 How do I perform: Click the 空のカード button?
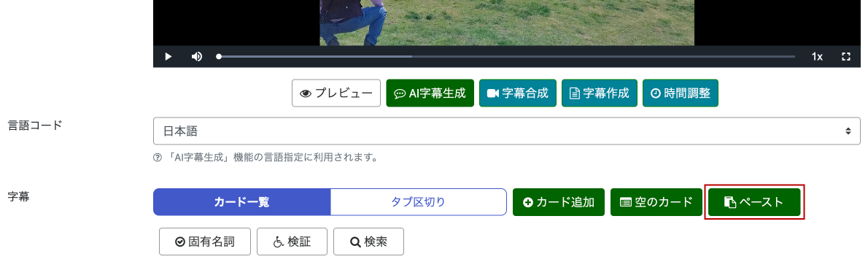656,202
